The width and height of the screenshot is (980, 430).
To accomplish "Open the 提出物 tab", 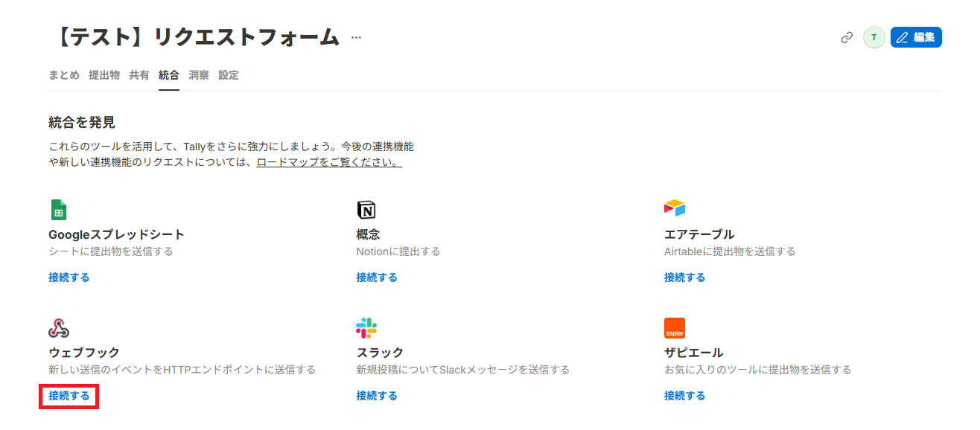I will (x=104, y=75).
